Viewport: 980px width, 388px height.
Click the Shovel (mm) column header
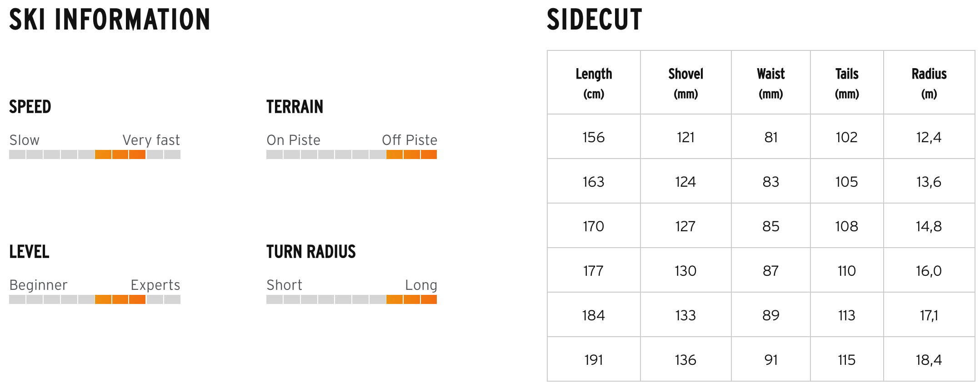(685, 83)
